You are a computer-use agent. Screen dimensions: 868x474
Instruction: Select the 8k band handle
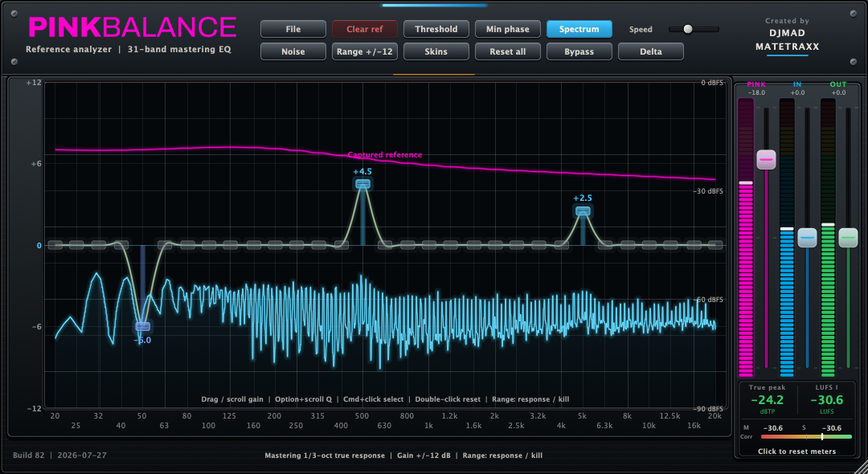point(627,245)
